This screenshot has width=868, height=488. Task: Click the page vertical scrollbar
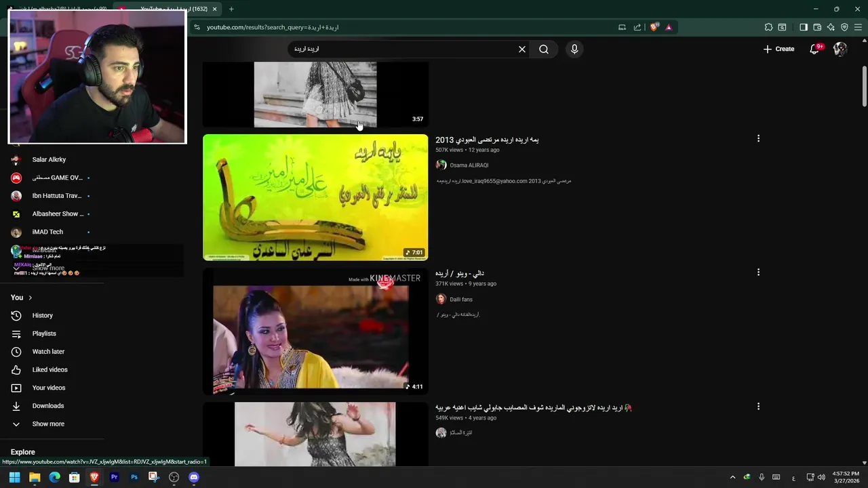click(x=864, y=87)
